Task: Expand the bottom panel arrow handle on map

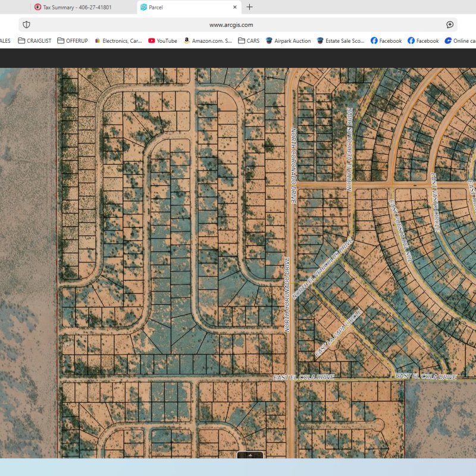Action: pos(250,455)
